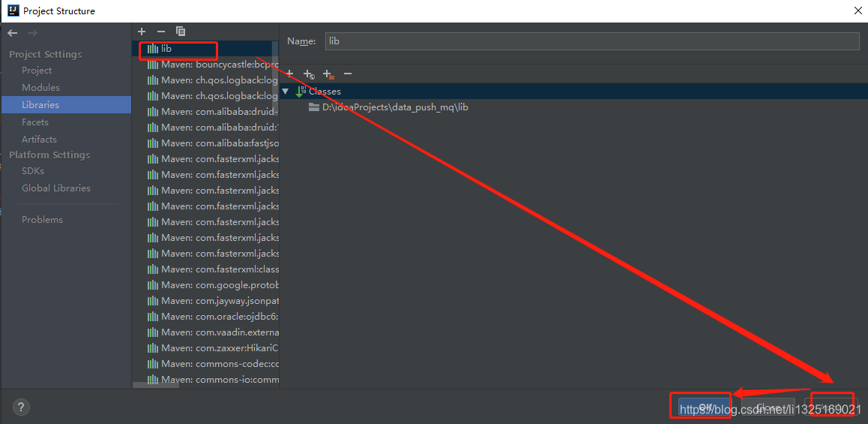Screen dimensions: 868x424
Task: Remove the selected library
Action: [161, 32]
